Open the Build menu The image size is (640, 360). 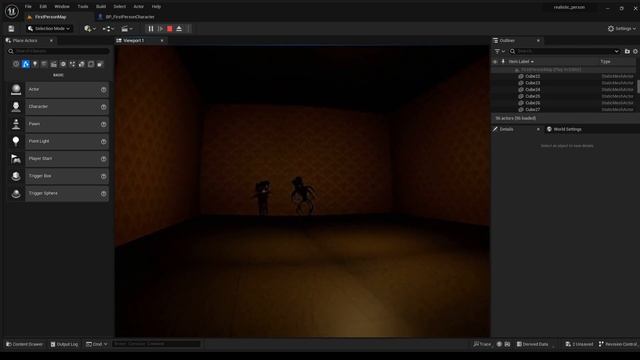(101, 7)
